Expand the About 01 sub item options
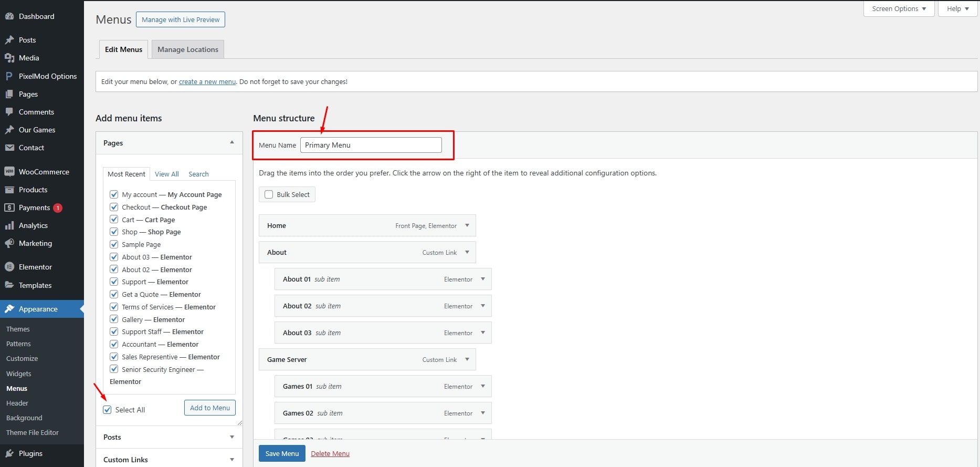980x467 pixels. tap(483, 279)
